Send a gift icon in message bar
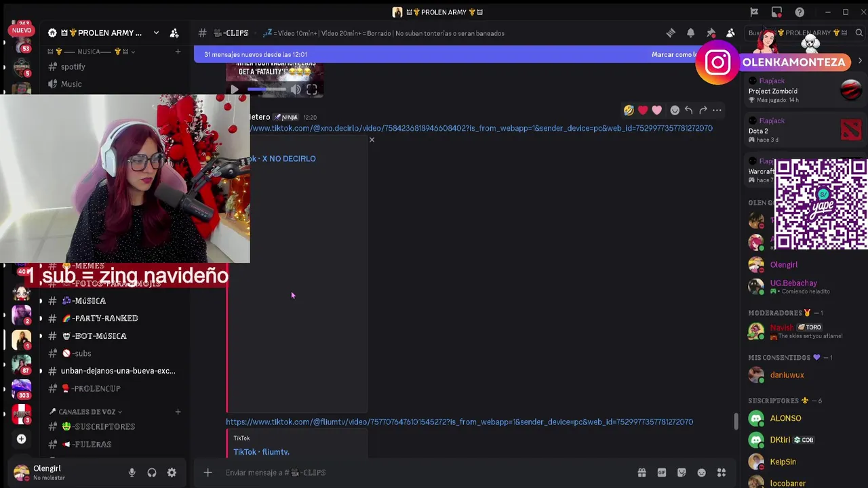The width and height of the screenshot is (868, 488). click(642, 472)
